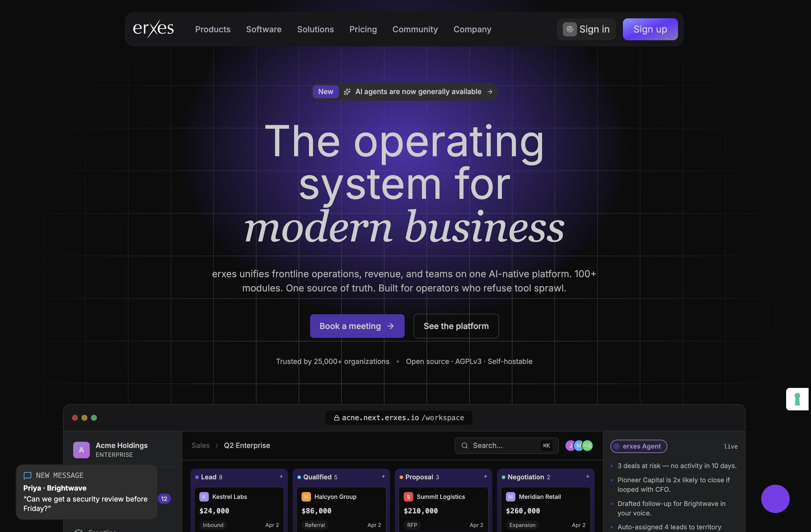Click "Trusted by 25,000+ organizations" text
Viewport: 811px width, 532px height.
tap(333, 361)
